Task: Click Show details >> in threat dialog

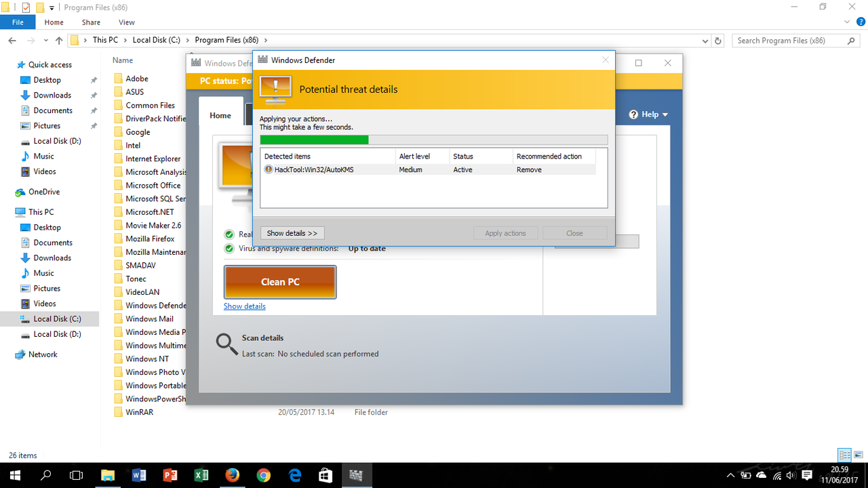Action: click(x=292, y=233)
